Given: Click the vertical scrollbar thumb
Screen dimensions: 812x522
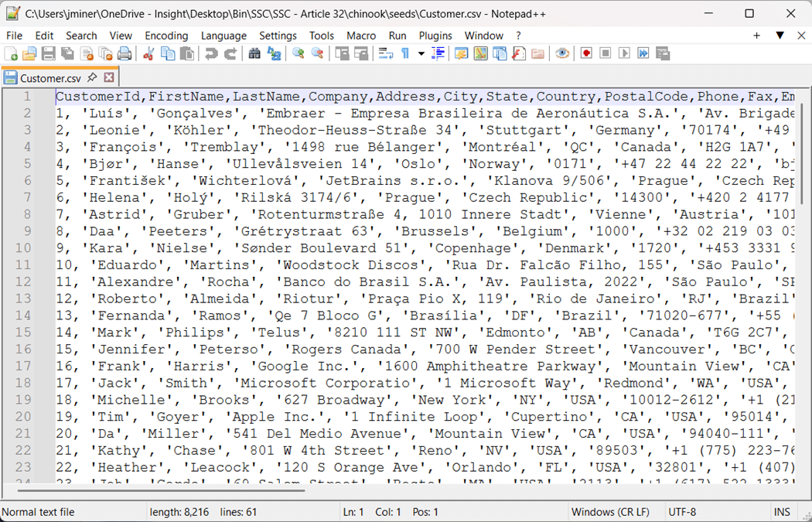Looking at the screenshot, I should tap(802, 155).
